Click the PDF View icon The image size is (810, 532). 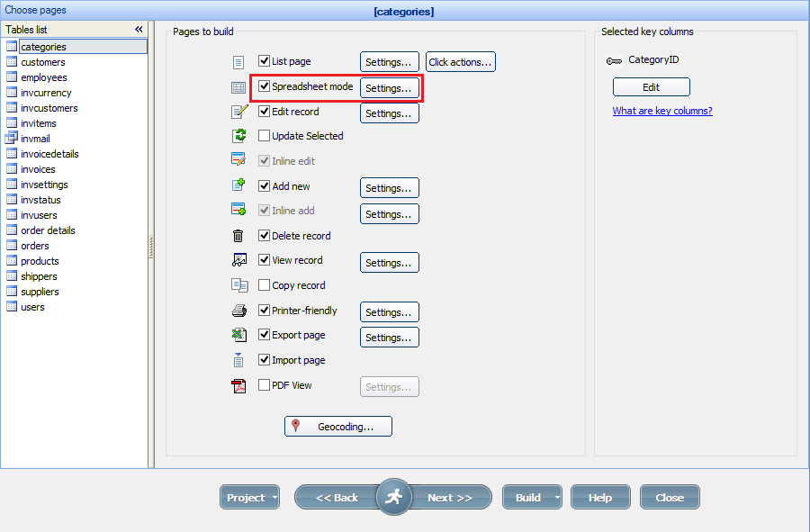point(238,385)
